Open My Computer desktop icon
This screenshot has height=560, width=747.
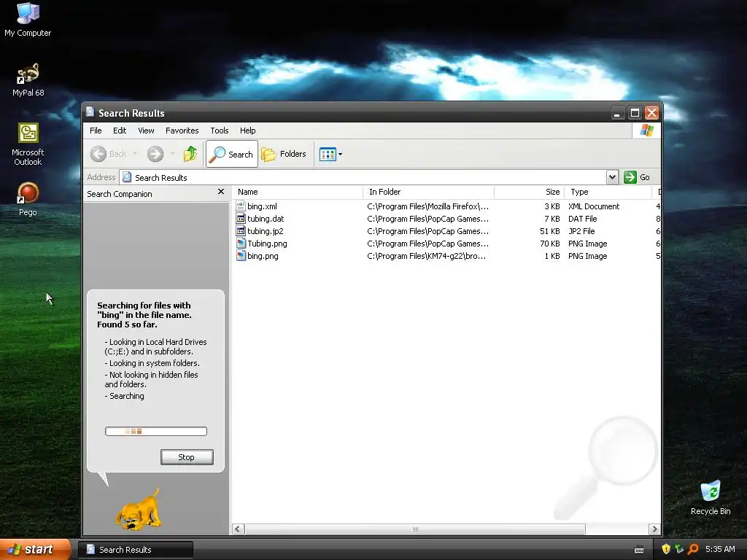click(28, 20)
